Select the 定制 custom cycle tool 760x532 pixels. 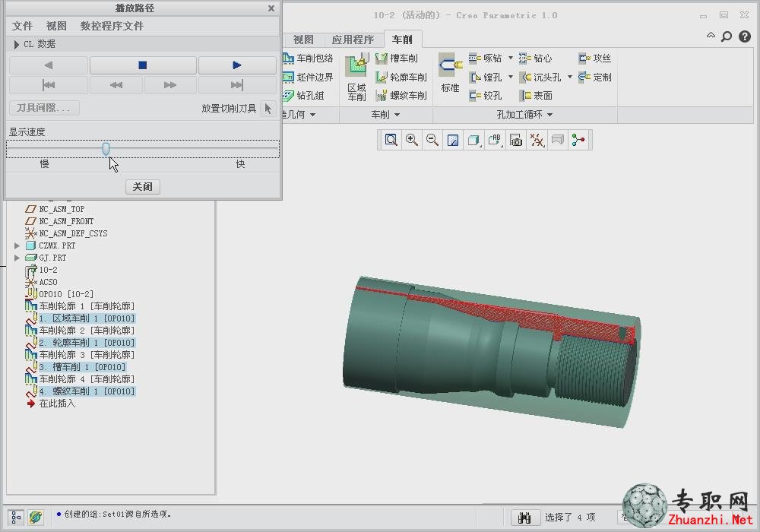click(x=595, y=77)
